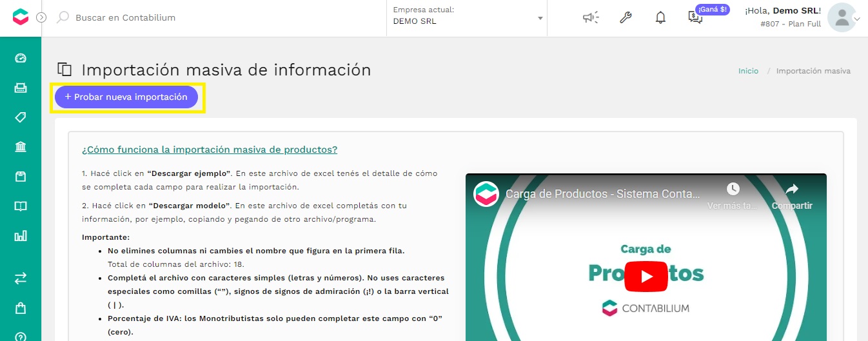Open the box inventory sidebar icon
The height and width of the screenshot is (341, 868).
click(x=21, y=177)
